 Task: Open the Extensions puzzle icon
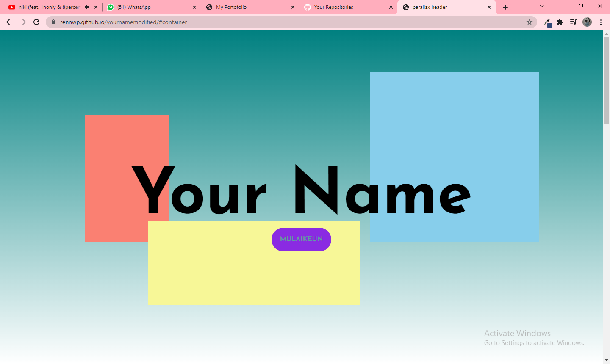coord(560,22)
